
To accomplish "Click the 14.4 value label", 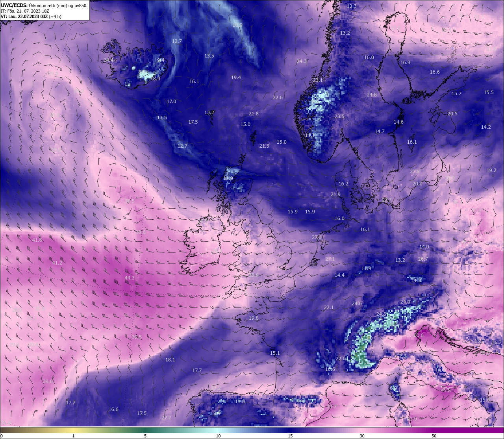I will tap(339, 275).
